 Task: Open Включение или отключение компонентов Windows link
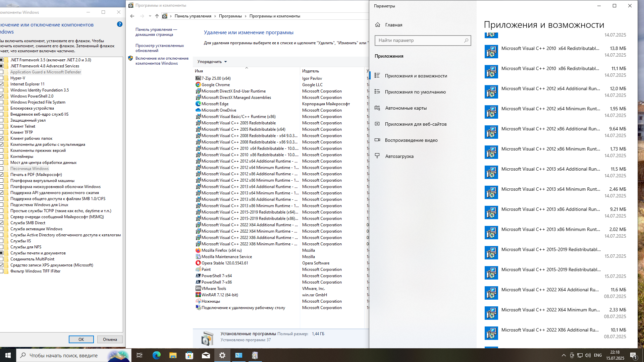[x=162, y=61]
